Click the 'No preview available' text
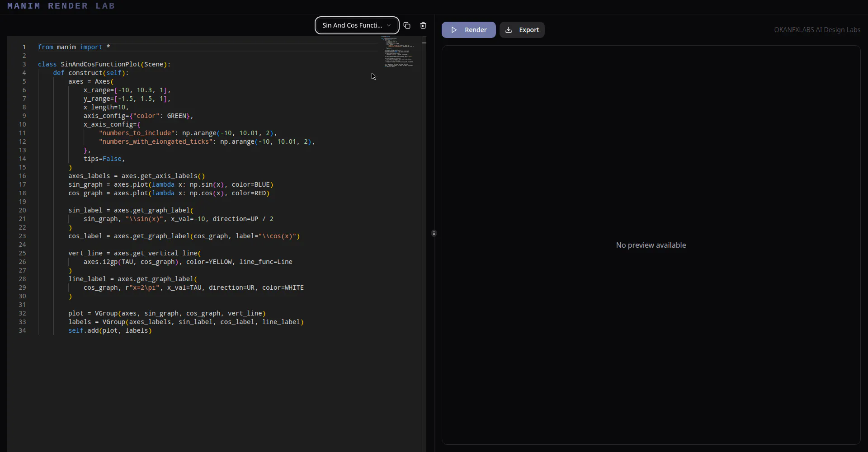 click(x=651, y=245)
